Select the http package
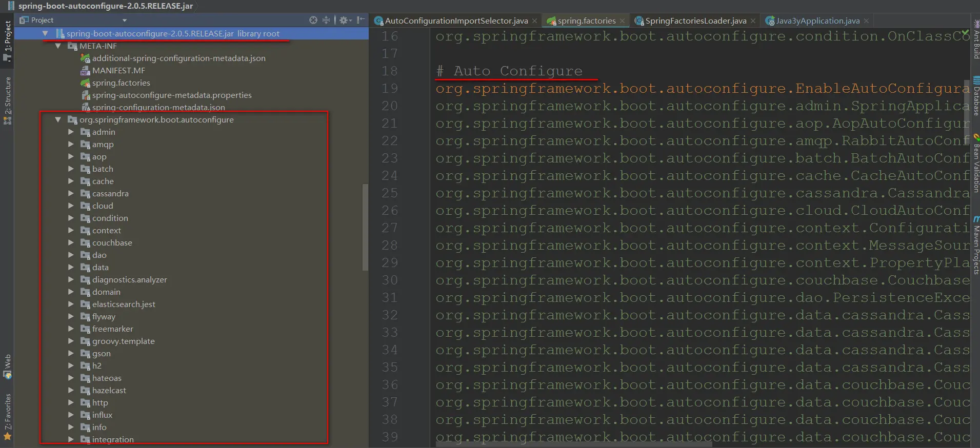 100,402
